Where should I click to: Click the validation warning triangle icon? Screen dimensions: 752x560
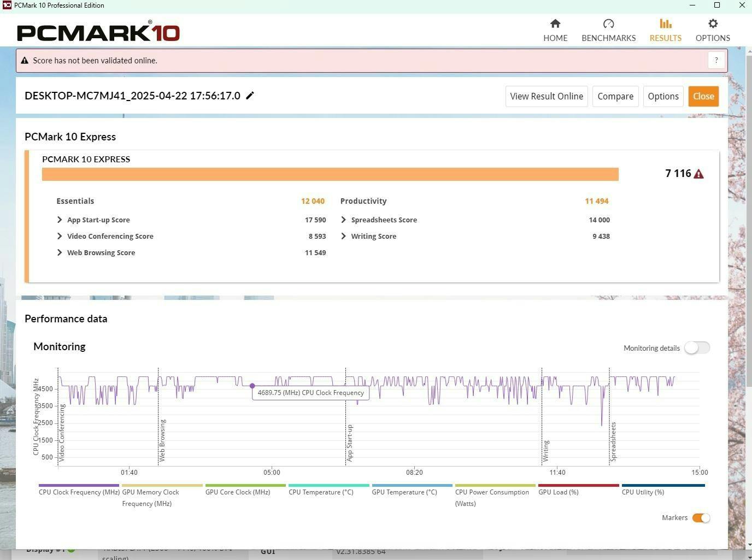[25, 61]
